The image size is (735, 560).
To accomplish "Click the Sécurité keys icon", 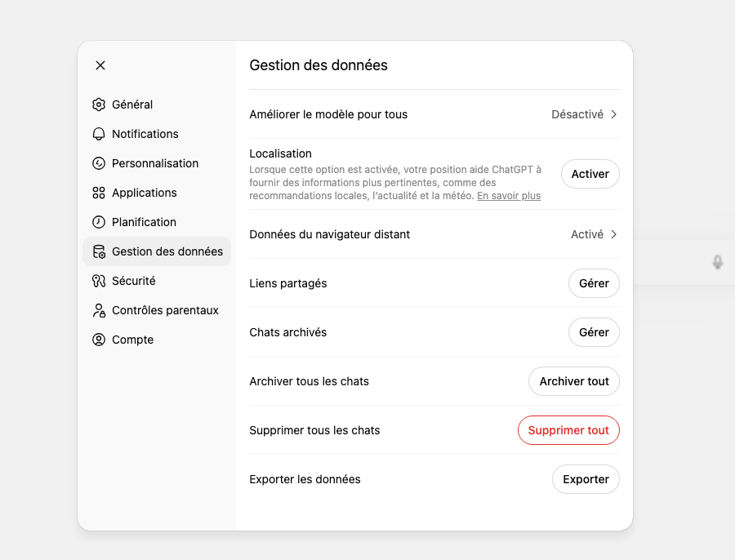I will coord(99,281).
